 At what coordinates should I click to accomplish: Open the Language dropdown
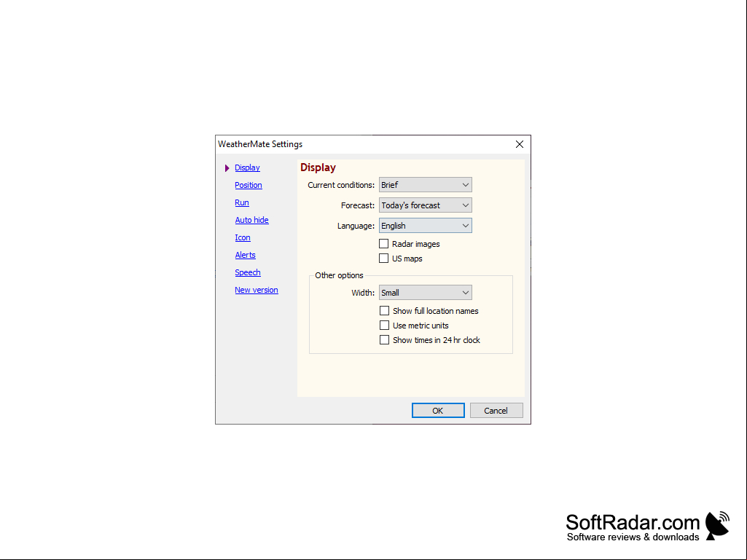pyautogui.click(x=425, y=226)
